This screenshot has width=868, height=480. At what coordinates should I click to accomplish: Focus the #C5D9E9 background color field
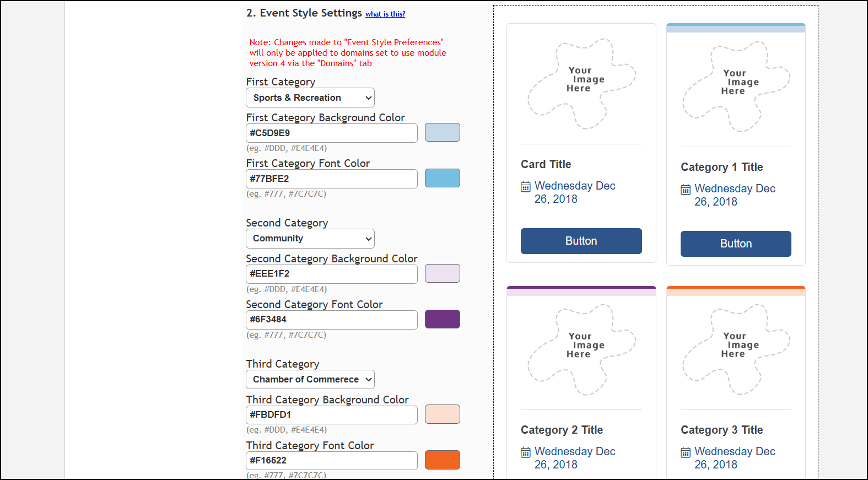331,133
